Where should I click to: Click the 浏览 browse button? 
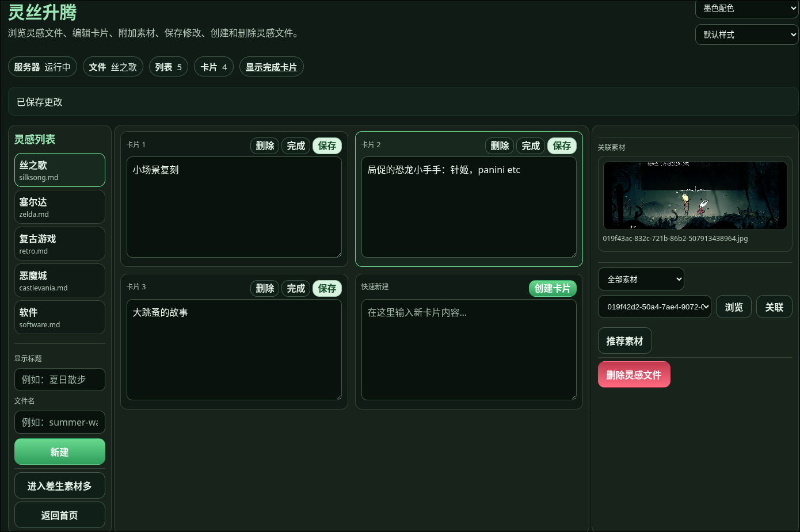click(x=734, y=307)
